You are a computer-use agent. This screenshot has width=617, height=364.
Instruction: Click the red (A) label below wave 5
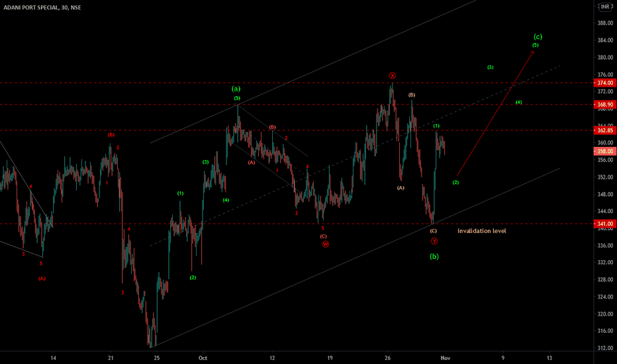point(42,279)
